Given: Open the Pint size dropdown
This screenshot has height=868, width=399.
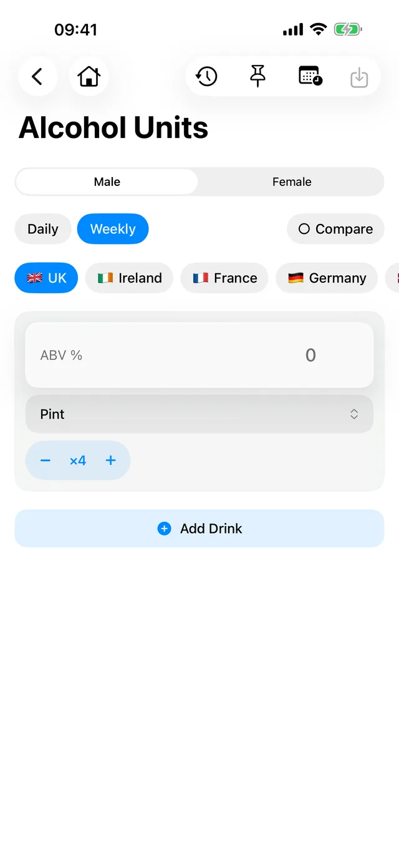Looking at the screenshot, I should (x=199, y=414).
